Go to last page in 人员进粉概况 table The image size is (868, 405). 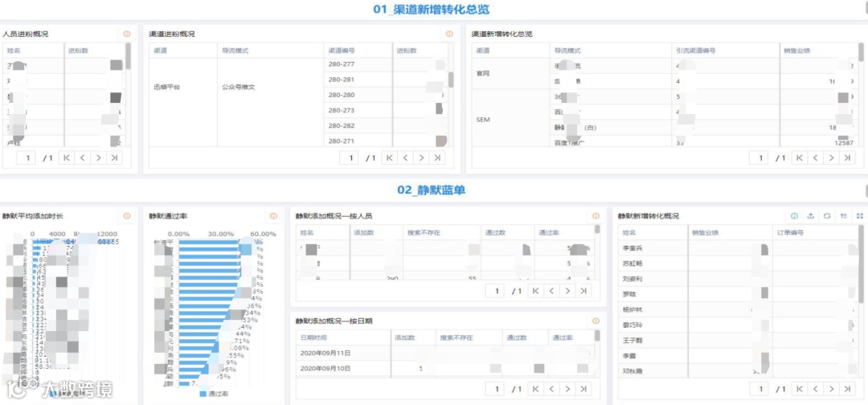(x=115, y=157)
